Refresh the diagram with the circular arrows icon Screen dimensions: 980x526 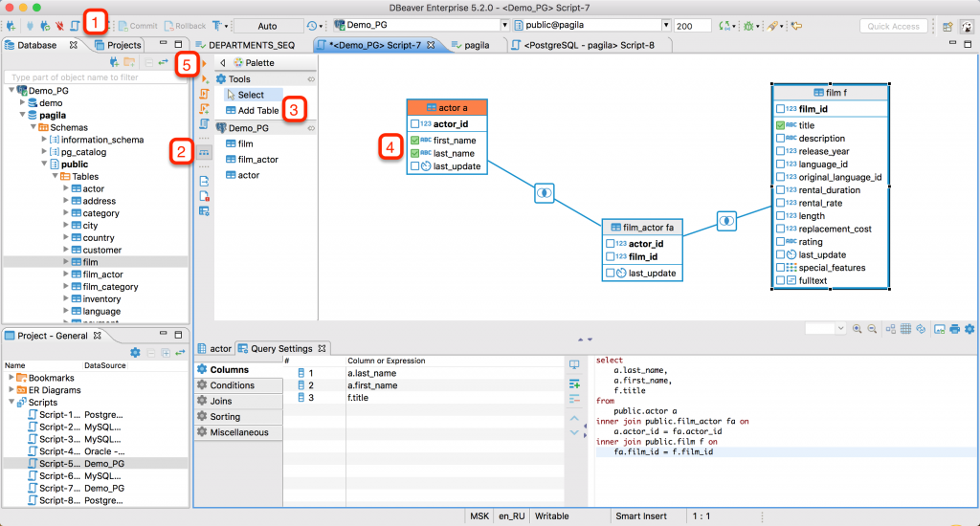[x=921, y=329]
